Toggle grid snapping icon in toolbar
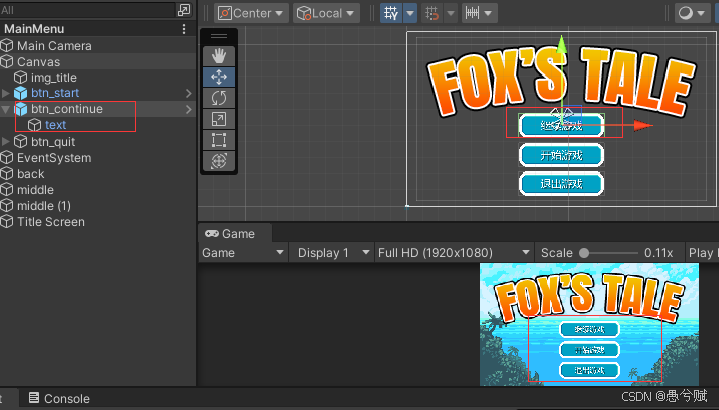This screenshot has height=410, width=719. click(x=391, y=13)
